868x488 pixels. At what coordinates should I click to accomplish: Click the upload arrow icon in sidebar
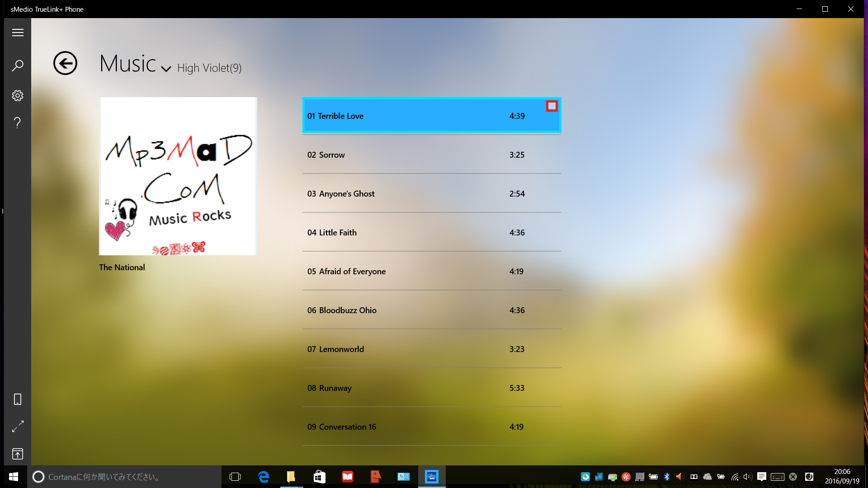coord(18,454)
